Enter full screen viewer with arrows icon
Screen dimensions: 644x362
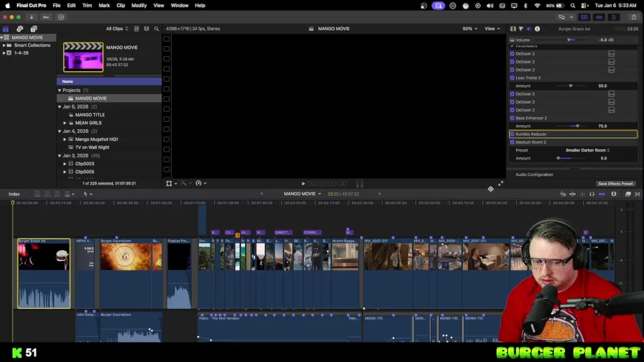click(501, 184)
